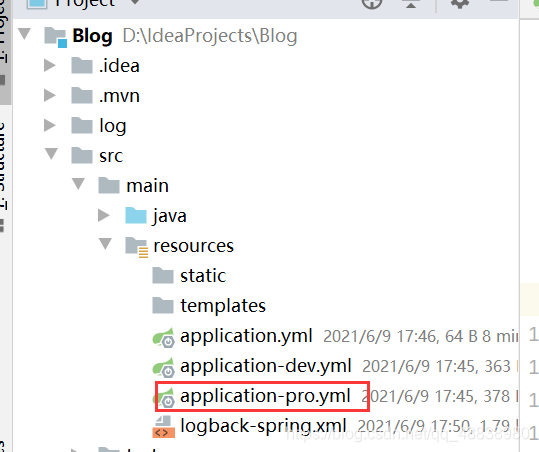The width and height of the screenshot is (539, 452).
Task: Click the Collapse All toolbar icon
Action: [411, 3]
